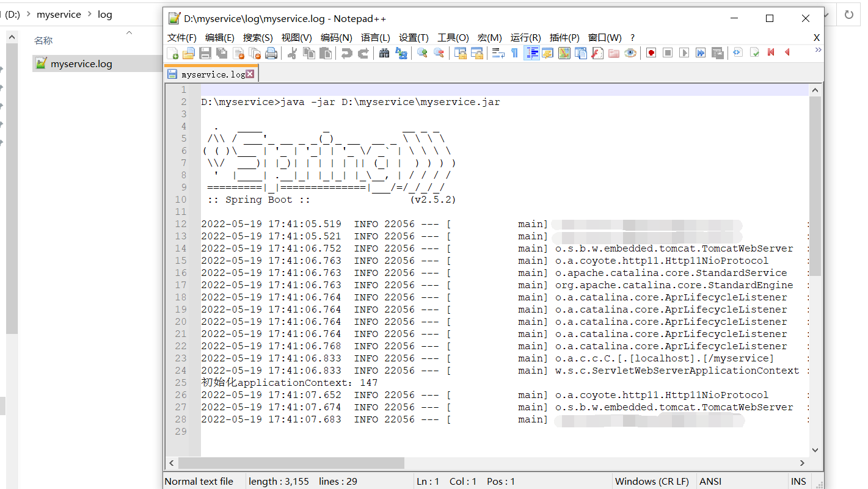Open the ? help menu
This screenshot has height=489, width=868.
tap(632, 37)
